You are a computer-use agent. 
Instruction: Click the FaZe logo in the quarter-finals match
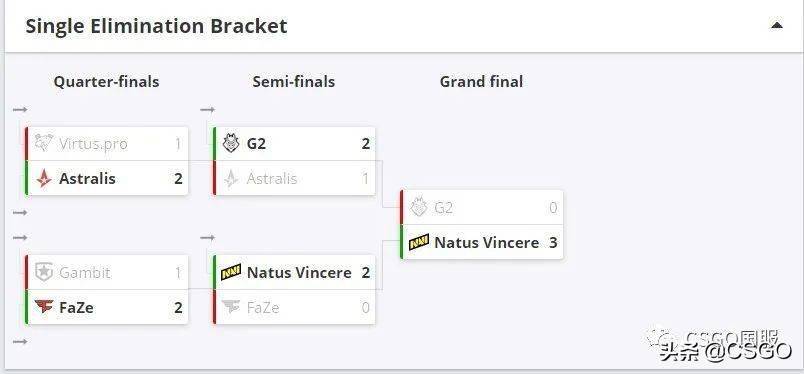[x=44, y=307]
